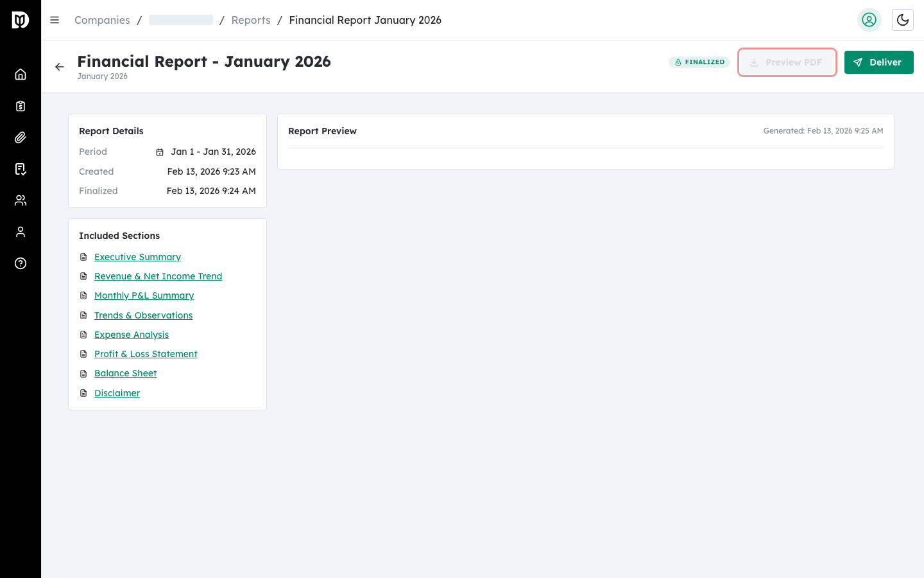Image resolution: width=924 pixels, height=578 pixels.
Task: Expand the sidebar using the hamburger menu
Action: tap(55, 20)
